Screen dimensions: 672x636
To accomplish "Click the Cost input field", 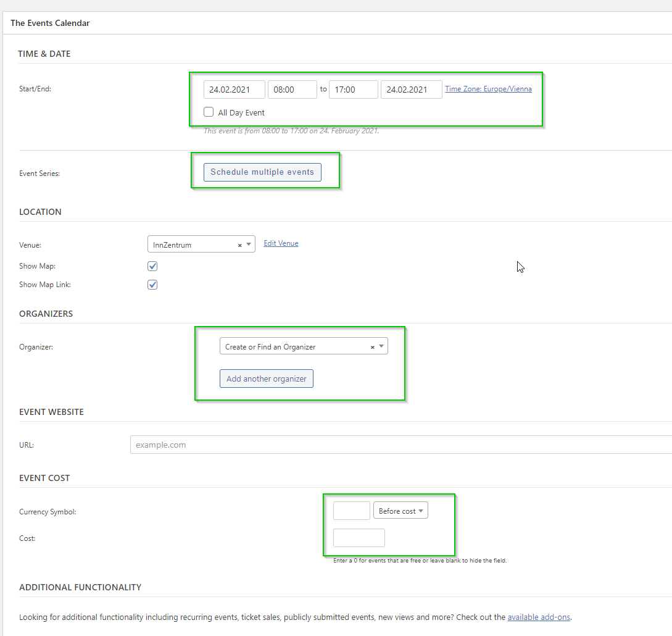I will 359,538.
